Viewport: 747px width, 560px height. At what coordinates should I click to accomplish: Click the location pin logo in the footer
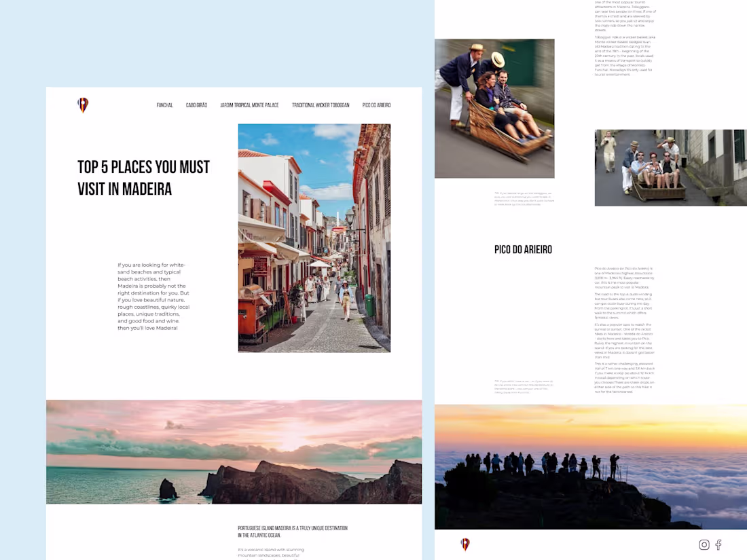coord(465,544)
